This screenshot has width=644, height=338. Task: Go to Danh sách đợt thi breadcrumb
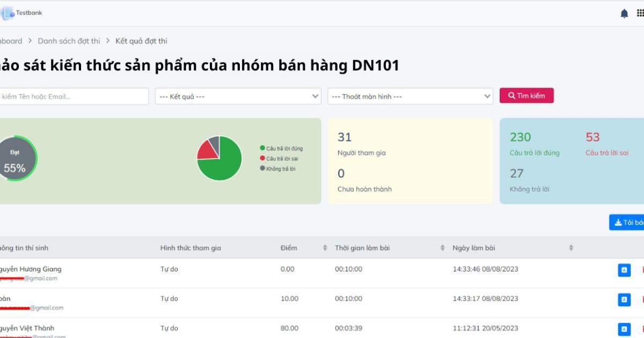pos(69,41)
